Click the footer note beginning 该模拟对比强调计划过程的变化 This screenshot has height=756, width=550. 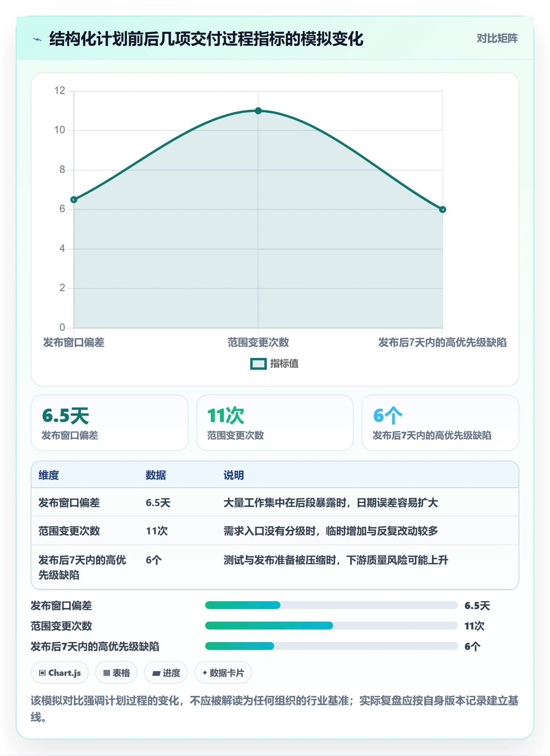tap(275, 709)
